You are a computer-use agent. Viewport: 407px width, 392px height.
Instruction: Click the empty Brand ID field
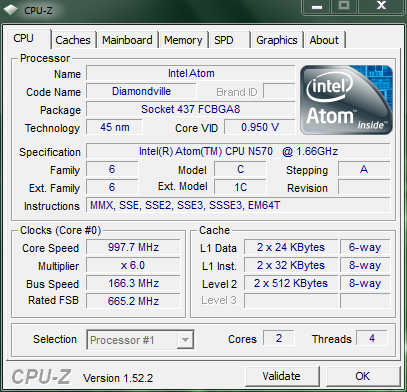[279, 91]
